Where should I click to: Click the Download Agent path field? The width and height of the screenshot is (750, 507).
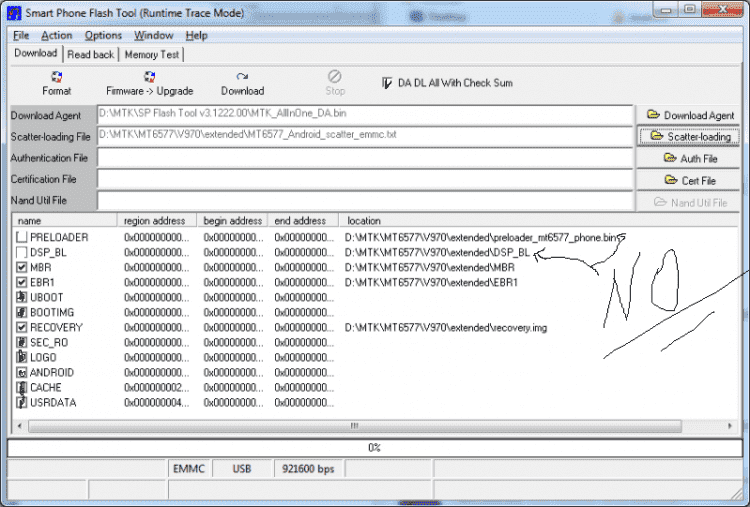click(365, 115)
